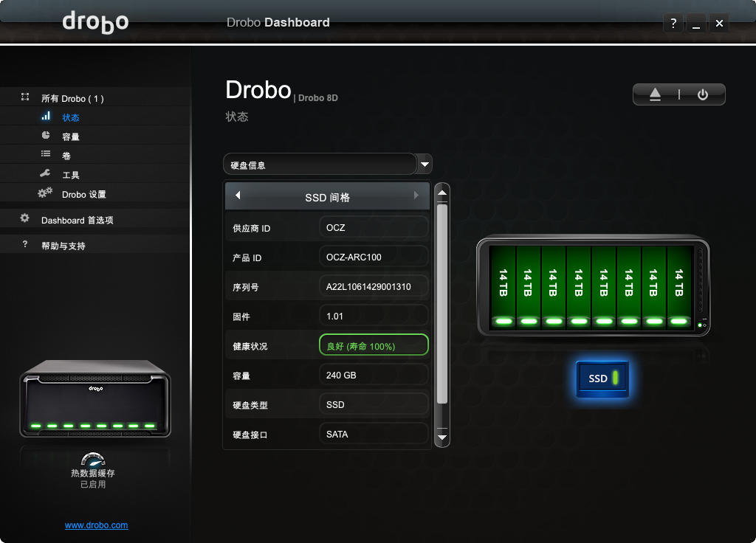Viewport: 756px width, 543px height.
Task: Click the power icon for Drobo 8D
Action: coord(703,94)
